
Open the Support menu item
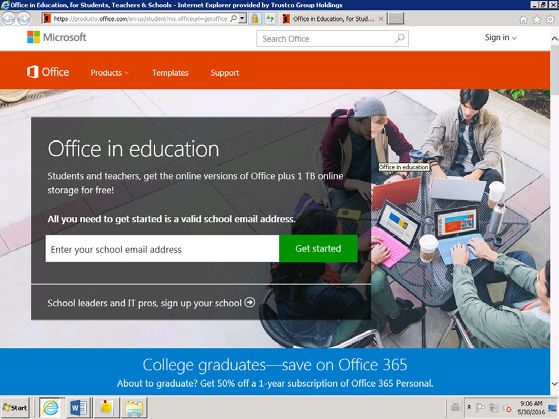pyautogui.click(x=225, y=73)
